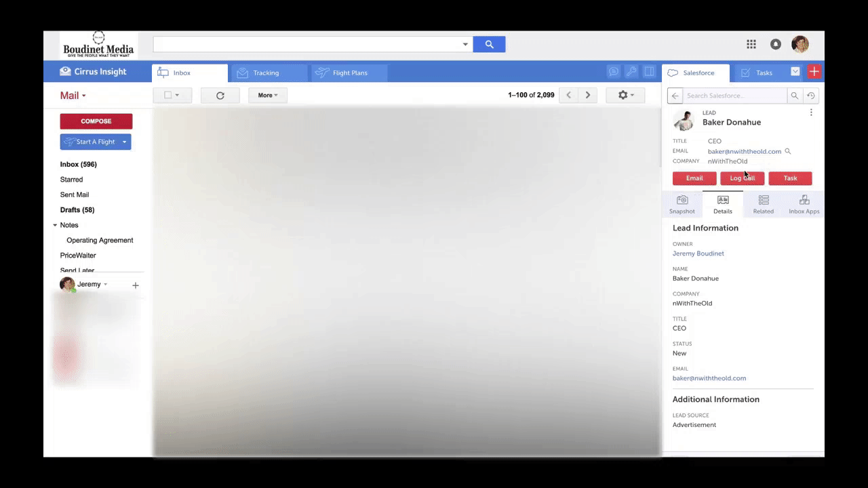Open the gear settings dropdown
This screenshot has height=488, width=868.
[625, 96]
